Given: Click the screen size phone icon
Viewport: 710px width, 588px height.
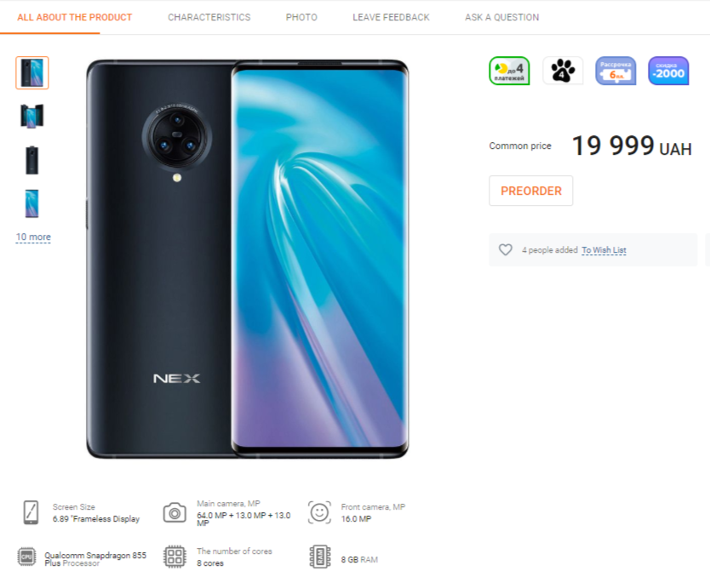Looking at the screenshot, I should coord(31,512).
